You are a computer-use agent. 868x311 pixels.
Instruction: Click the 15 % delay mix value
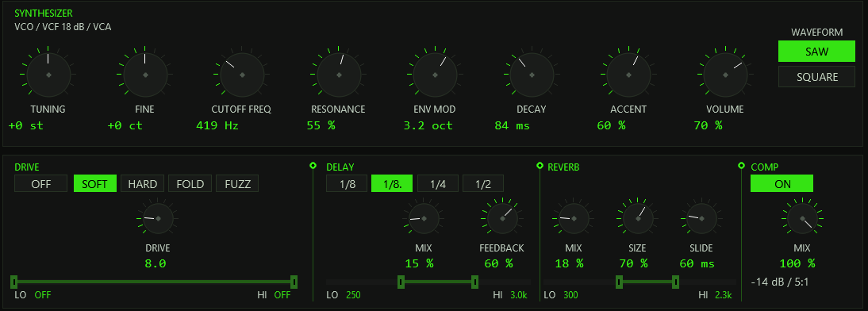coord(419,263)
